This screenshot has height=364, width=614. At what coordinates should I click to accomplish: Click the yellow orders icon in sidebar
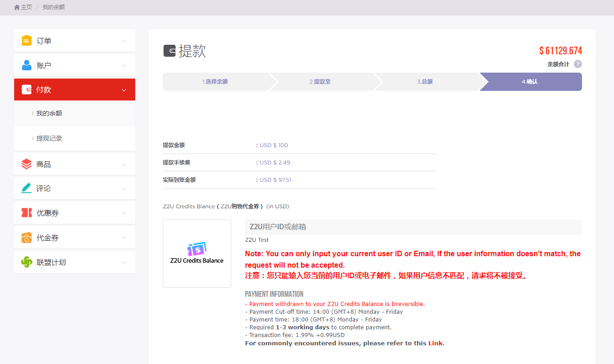click(x=26, y=41)
